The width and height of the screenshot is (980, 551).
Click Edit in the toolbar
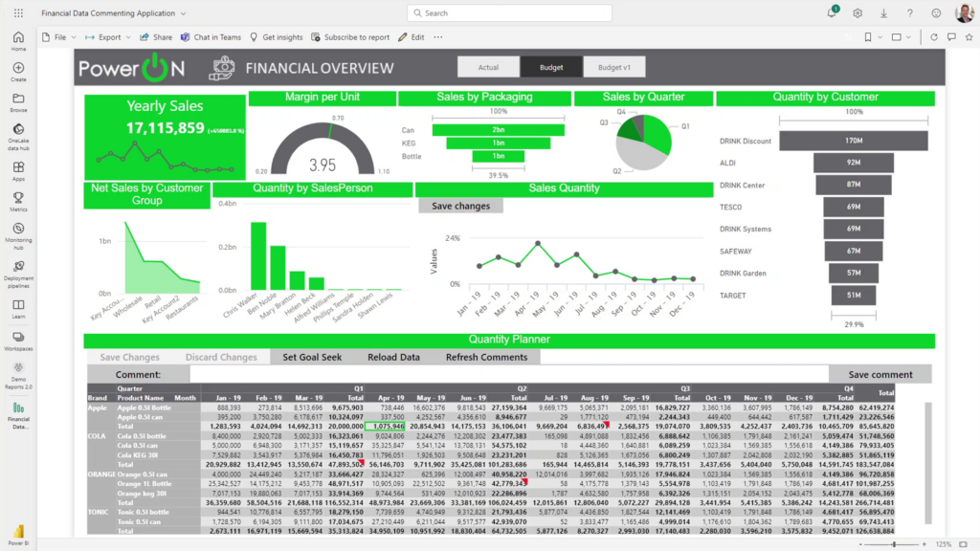pyautogui.click(x=412, y=37)
